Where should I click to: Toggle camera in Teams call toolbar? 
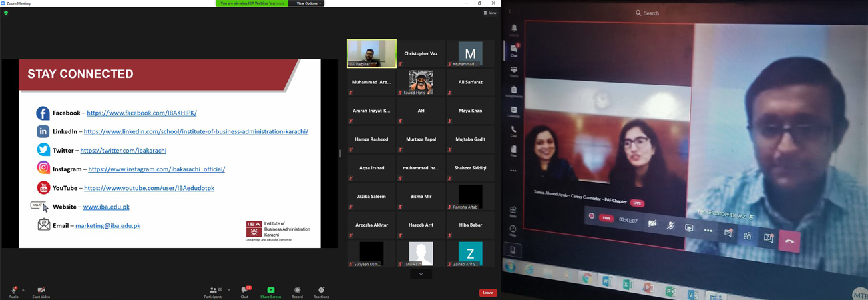tap(652, 224)
